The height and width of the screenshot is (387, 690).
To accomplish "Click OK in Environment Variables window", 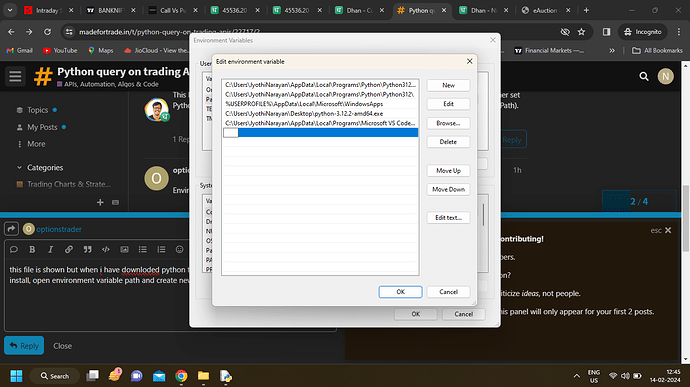I will (415, 314).
